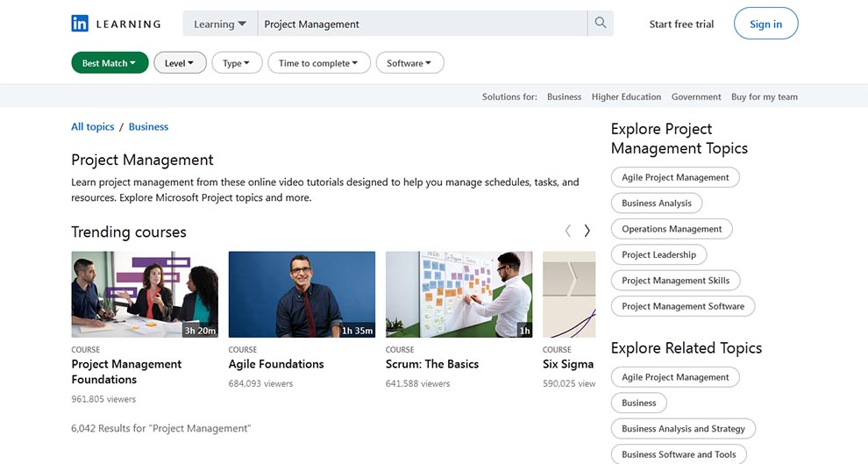
Task: Click the 3h 20m duration badge
Action: click(x=201, y=331)
